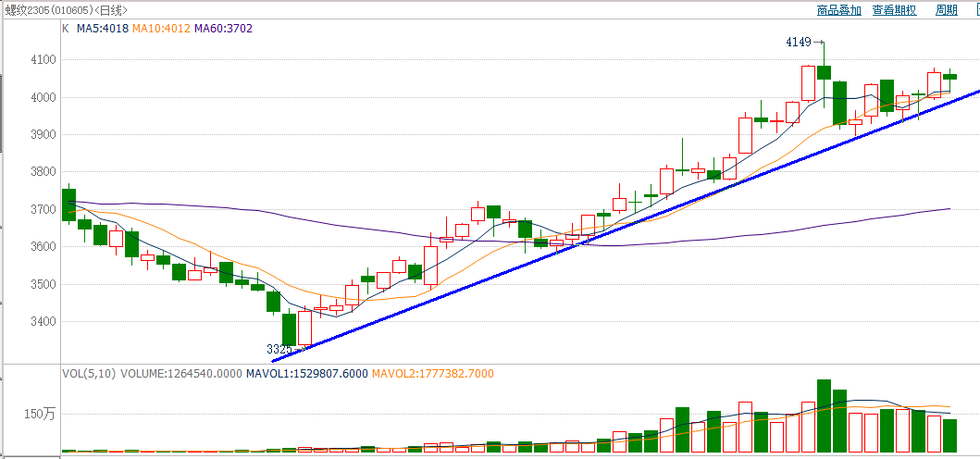Select the 3400 price axis label
Screen dimensions: 980x459
[x=43, y=322]
